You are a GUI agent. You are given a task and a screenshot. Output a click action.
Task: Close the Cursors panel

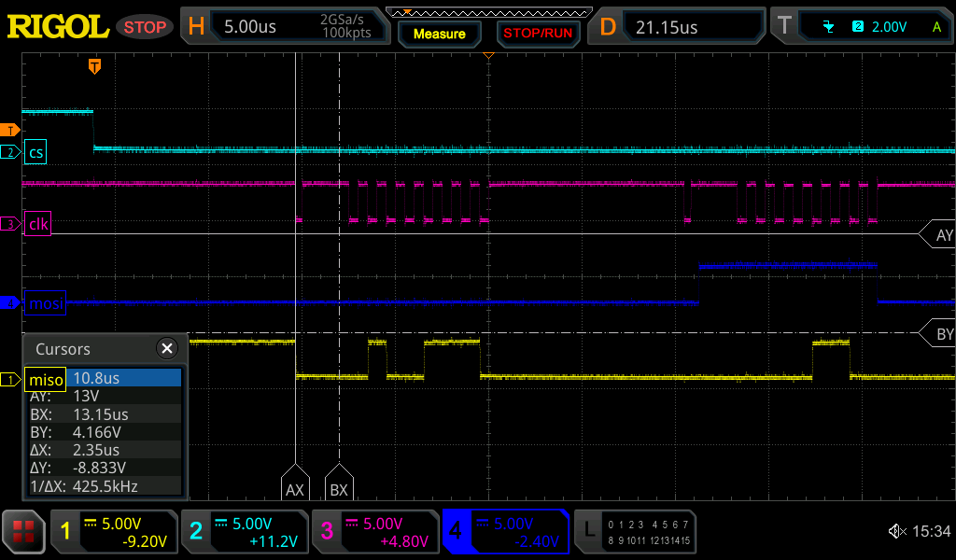tap(166, 348)
